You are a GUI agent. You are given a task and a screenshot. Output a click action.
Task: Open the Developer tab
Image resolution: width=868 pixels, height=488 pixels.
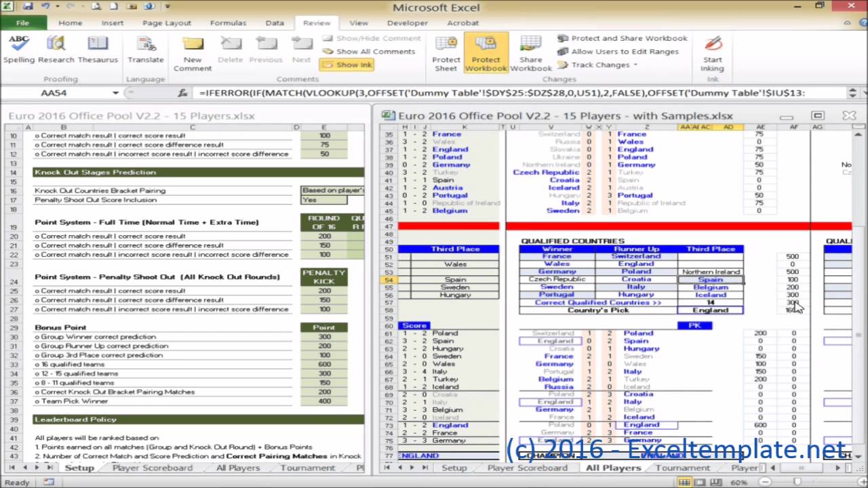coord(408,23)
